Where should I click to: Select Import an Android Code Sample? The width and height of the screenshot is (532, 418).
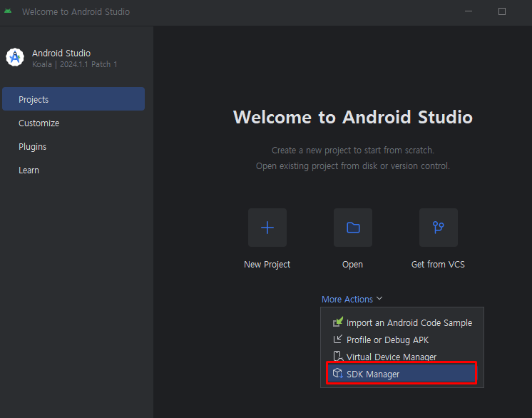pyautogui.click(x=401, y=322)
